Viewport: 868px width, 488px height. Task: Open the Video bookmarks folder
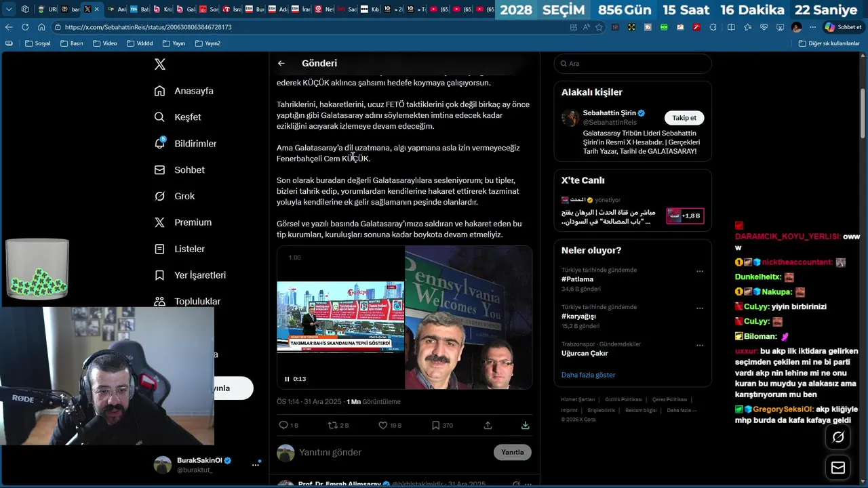pyautogui.click(x=105, y=43)
